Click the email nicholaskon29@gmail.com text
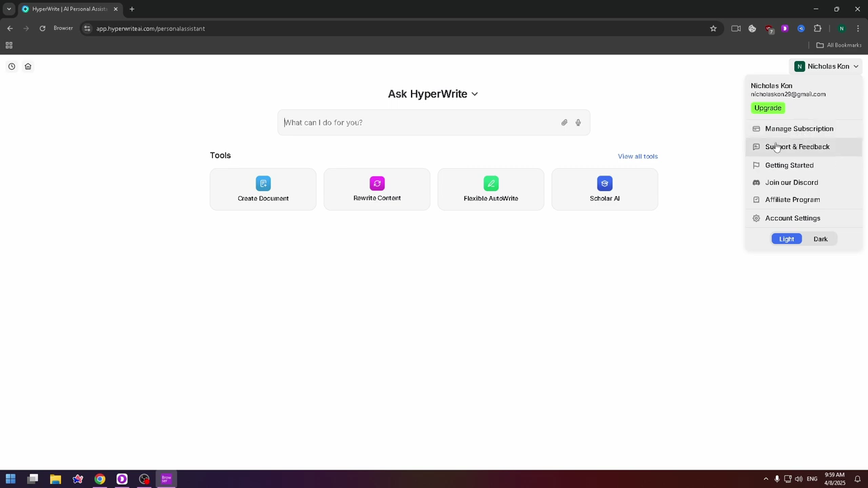The image size is (868, 488). [x=788, y=94]
